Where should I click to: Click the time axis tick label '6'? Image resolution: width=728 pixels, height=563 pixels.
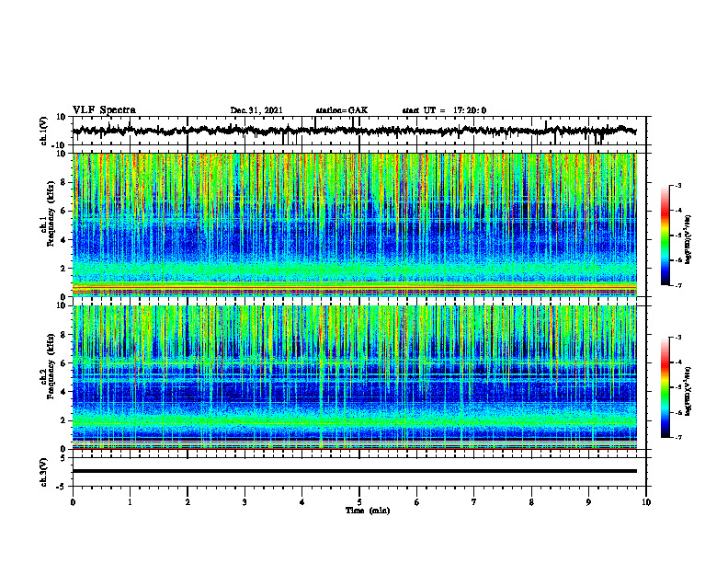[x=417, y=502]
